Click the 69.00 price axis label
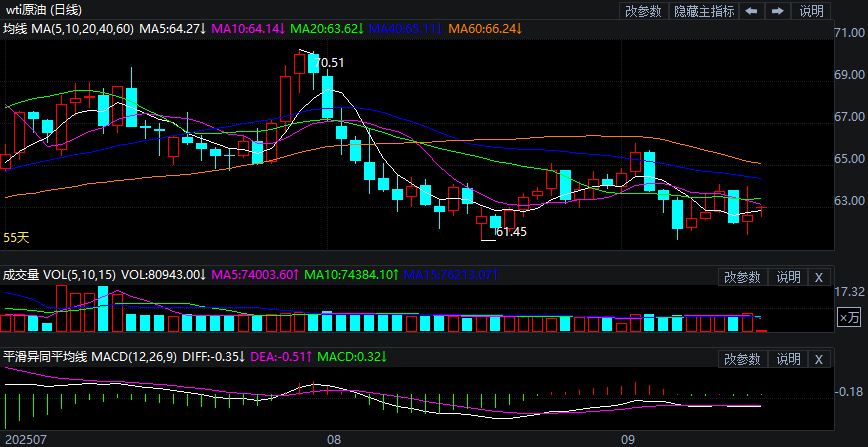Viewport: 868px width, 447px height. [x=849, y=75]
